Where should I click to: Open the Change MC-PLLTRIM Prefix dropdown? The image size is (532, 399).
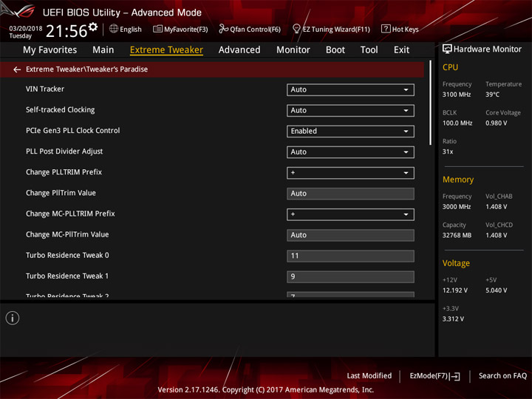(x=350, y=214)
